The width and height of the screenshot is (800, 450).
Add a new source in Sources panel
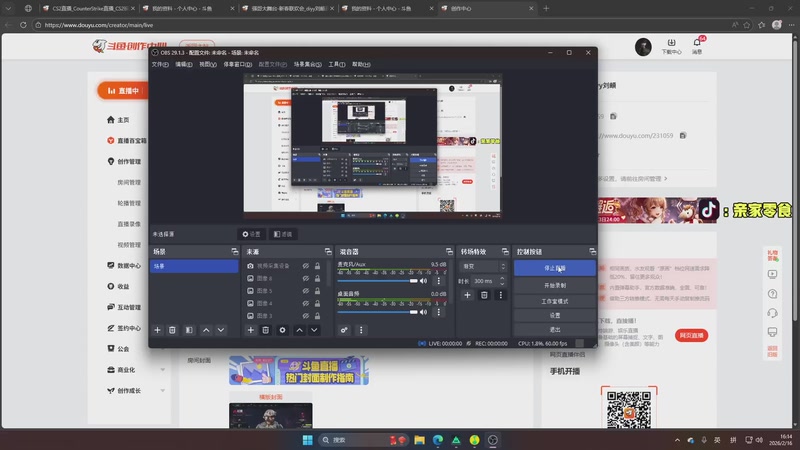tap(251, 330)
